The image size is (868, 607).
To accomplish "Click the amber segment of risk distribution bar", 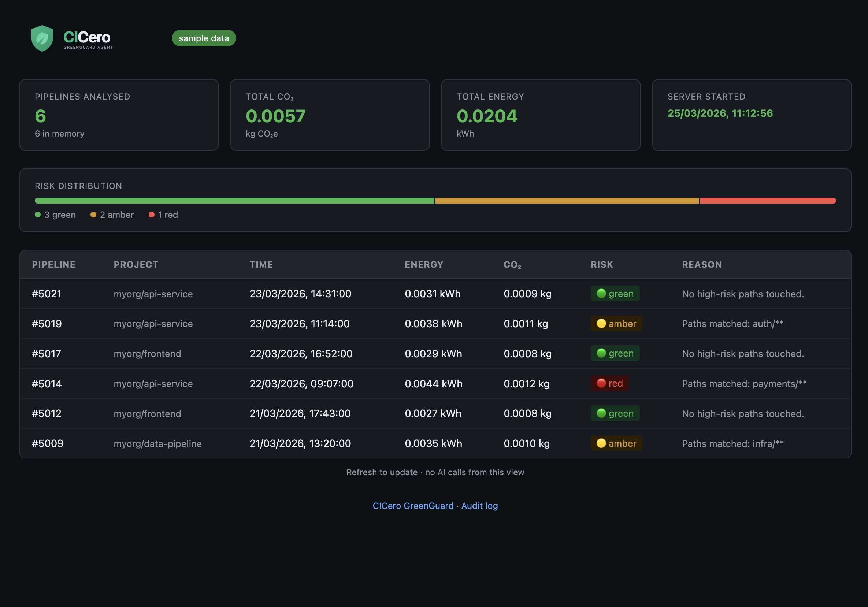I will (x=567, y=201).
